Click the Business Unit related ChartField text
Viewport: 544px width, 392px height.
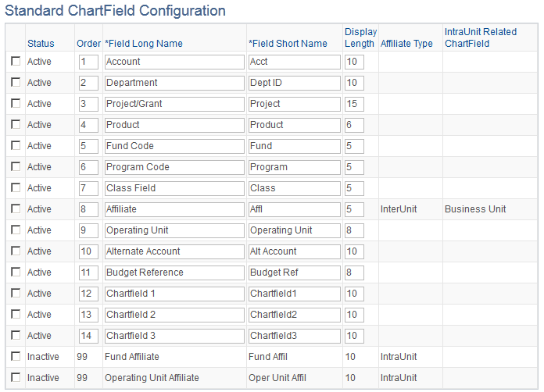[475, 209]
